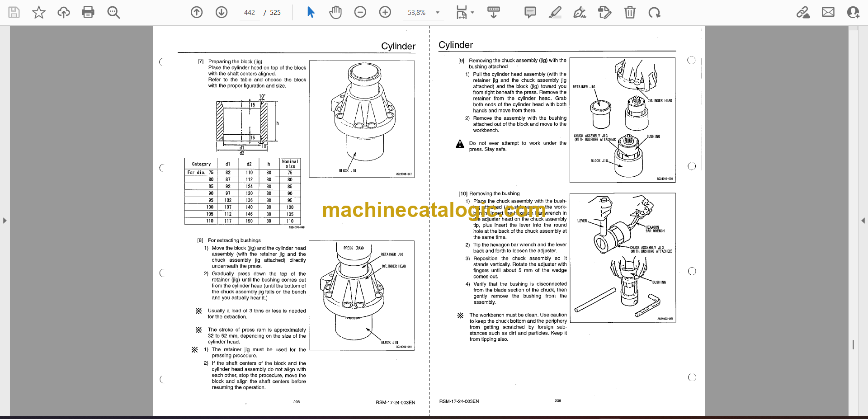
Task: Expand the page fit options arrow
Action: [x=472, y=13]
